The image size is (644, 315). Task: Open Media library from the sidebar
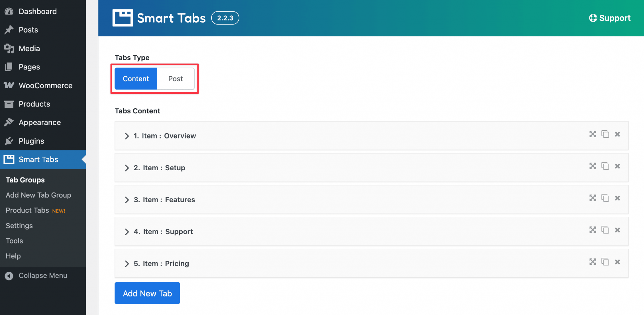pos(29,48)
